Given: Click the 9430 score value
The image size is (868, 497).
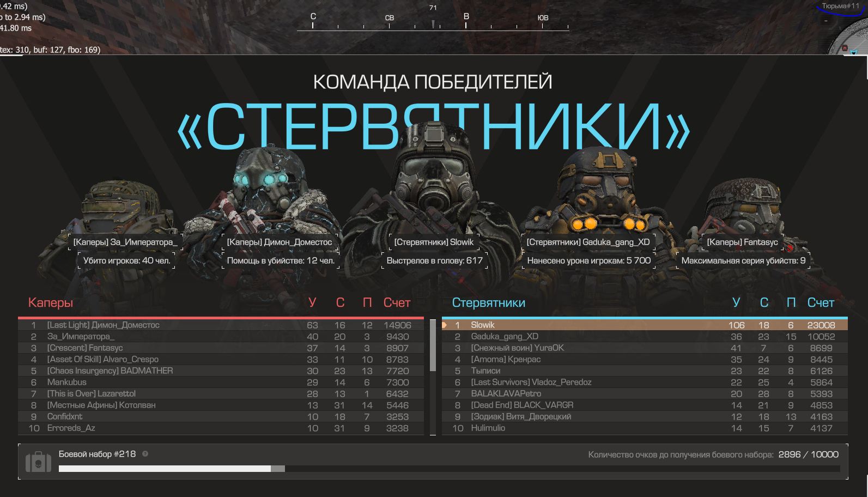Looking at the screenshot, I should point(397,337).
